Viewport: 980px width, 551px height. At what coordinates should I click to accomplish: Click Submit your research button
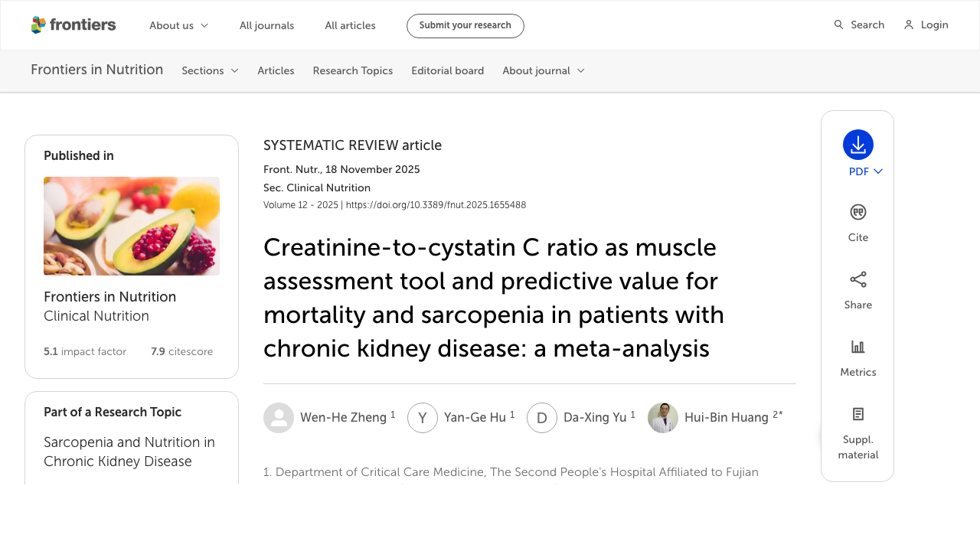[x=465, y=25]
